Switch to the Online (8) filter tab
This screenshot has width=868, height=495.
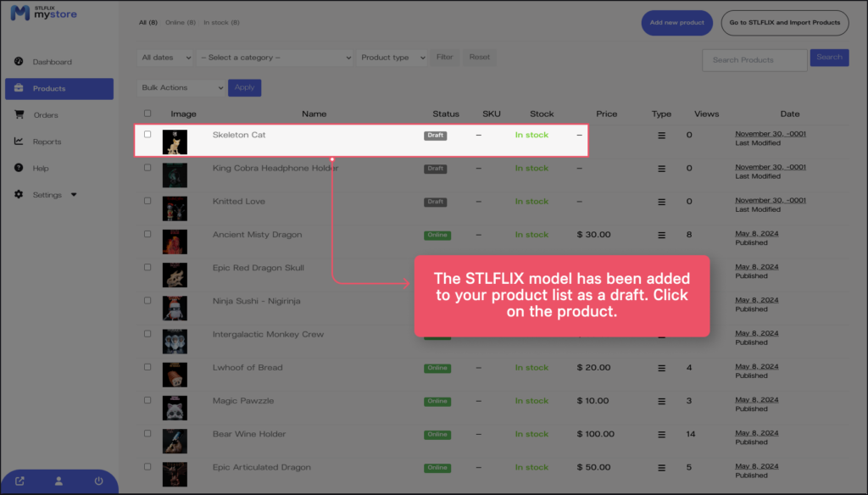pos(181,23)
